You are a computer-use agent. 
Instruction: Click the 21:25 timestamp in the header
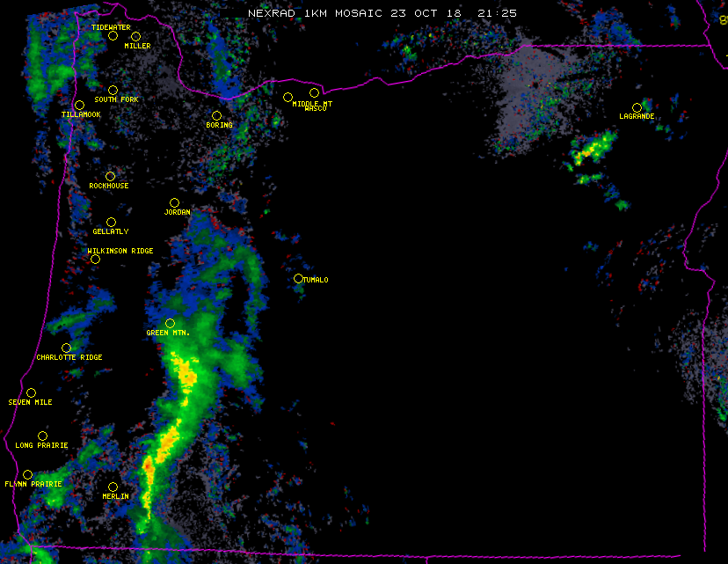pos(497,13)
